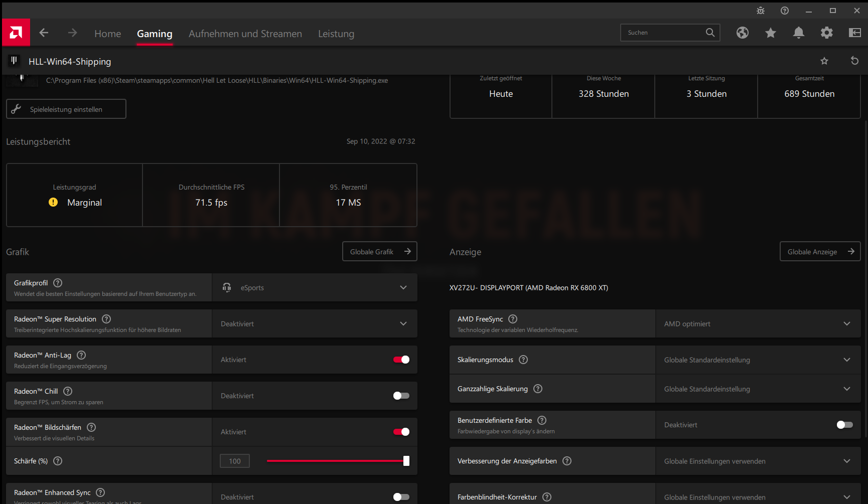Image resolution: width=868 pixels, height=504 pixels.
Task: Switch to the Home tab
Action: click(108, 34)
